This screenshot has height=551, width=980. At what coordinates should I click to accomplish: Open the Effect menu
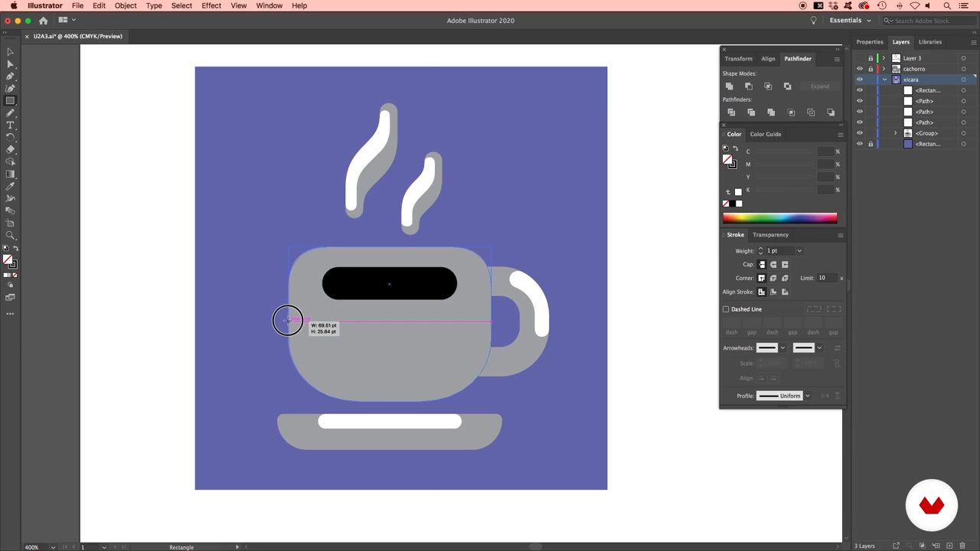[211, 5]
